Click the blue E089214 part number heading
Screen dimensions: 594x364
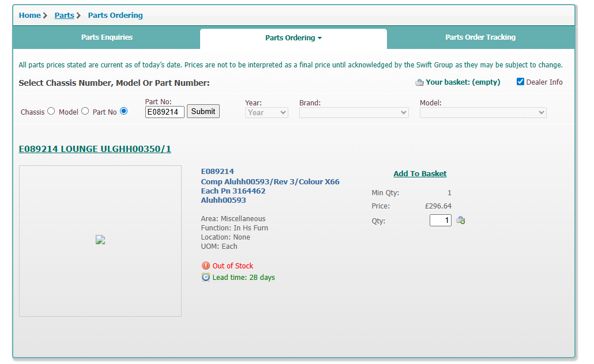[217, 172]
